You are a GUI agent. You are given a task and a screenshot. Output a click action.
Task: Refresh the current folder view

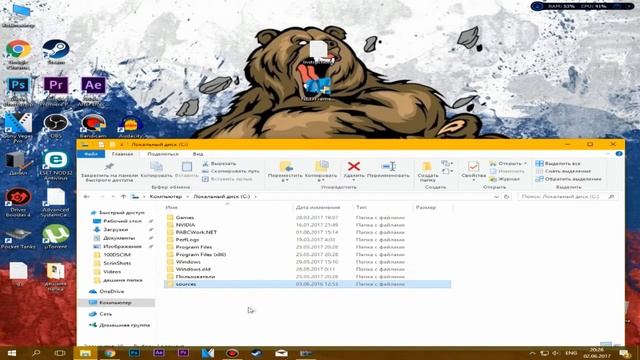tap(507, 197)
